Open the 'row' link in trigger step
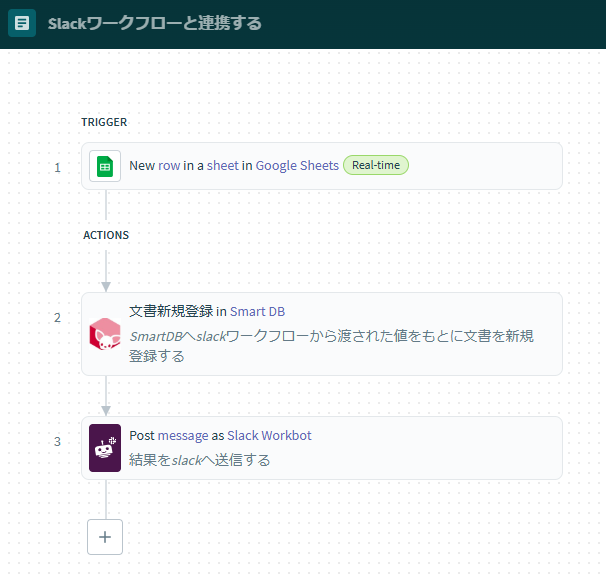This screenshot has width=606, height=579. (x=169, y=166)
